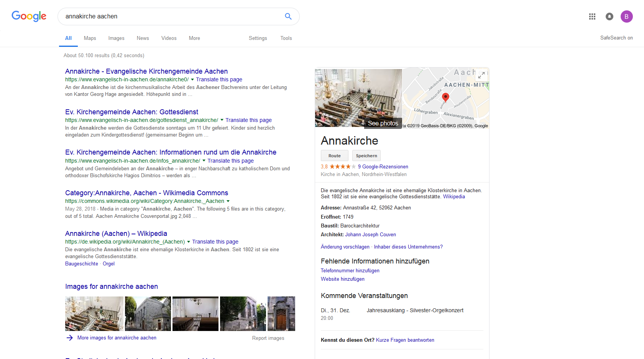Open architect Johann Joseph Couven link
Screen dimensions: 644x359
pos(371,234)
